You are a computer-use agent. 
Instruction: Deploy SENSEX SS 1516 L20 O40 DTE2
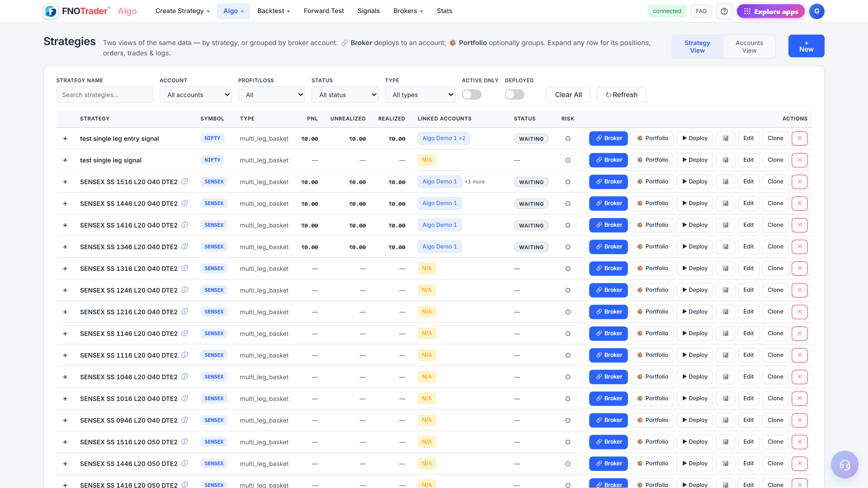tap(695, 182)
